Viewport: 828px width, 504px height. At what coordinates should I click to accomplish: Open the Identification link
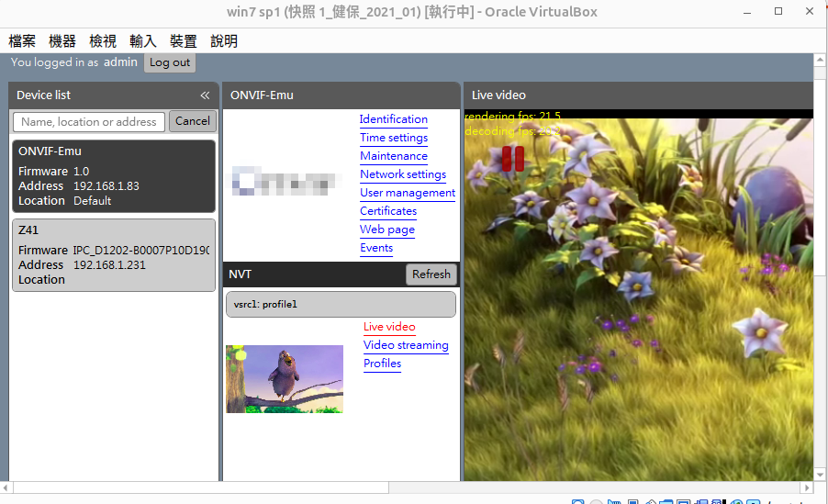pyautogui.click(x=393, y=119)
